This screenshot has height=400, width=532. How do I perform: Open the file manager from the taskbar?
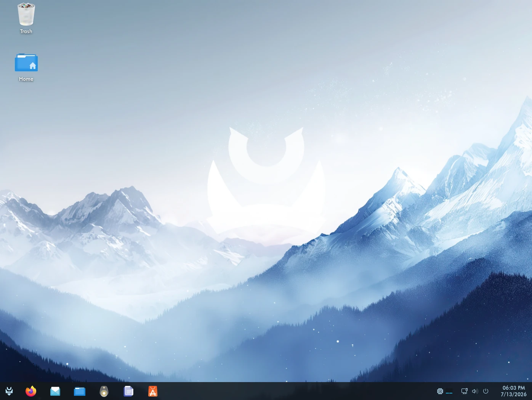point(80,391)
